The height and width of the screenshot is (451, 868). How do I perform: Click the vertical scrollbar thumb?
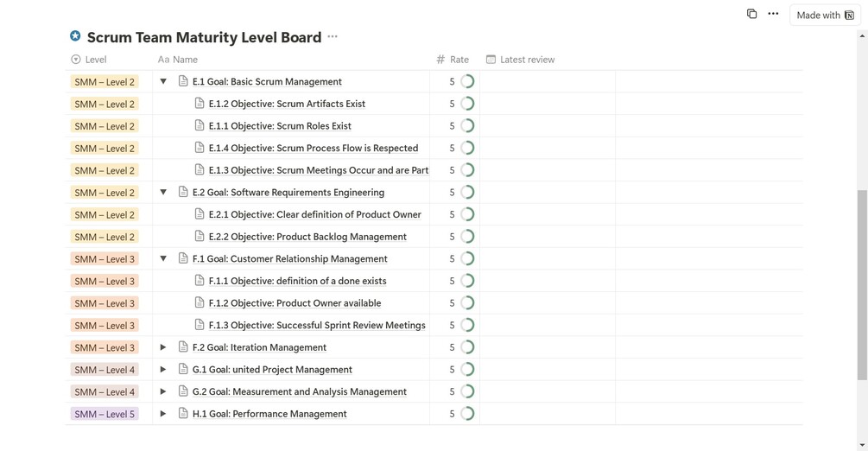861,285
